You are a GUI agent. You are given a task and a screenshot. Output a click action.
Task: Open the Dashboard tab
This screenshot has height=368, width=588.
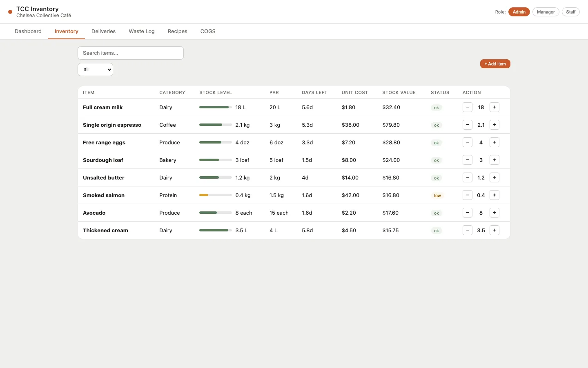[x=28, y=31]
